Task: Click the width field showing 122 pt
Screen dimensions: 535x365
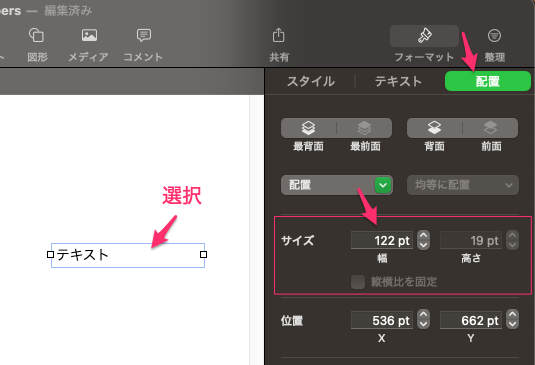Action: [382, 240]
